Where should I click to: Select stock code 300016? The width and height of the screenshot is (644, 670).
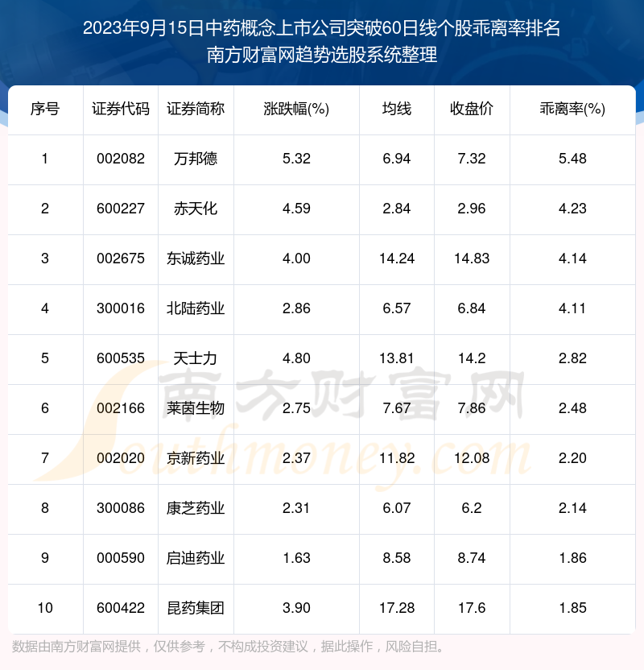pyautogui.click(x=121, y=308)
